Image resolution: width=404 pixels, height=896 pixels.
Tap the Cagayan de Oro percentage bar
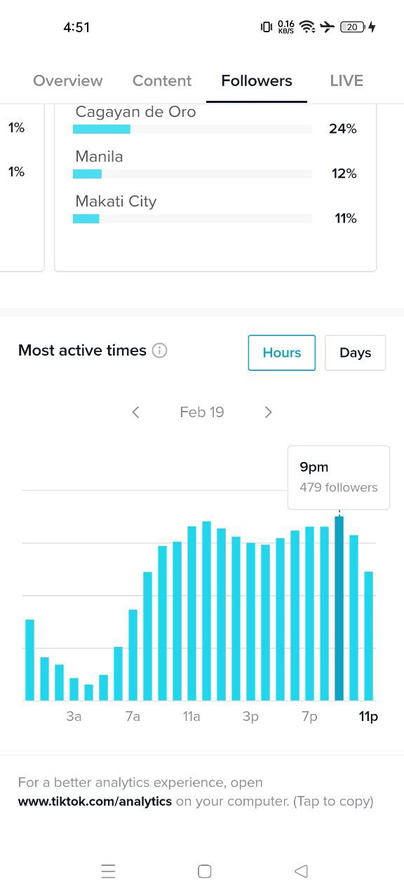192,129
